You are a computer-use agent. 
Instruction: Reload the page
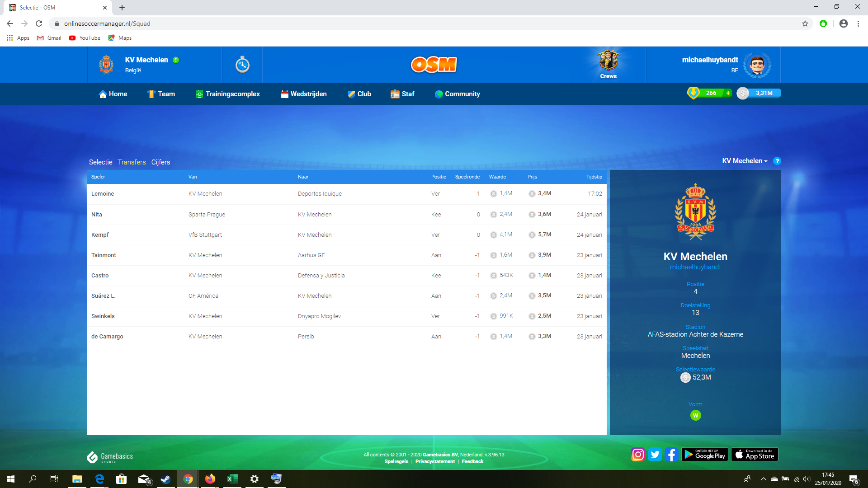[39, 23]
